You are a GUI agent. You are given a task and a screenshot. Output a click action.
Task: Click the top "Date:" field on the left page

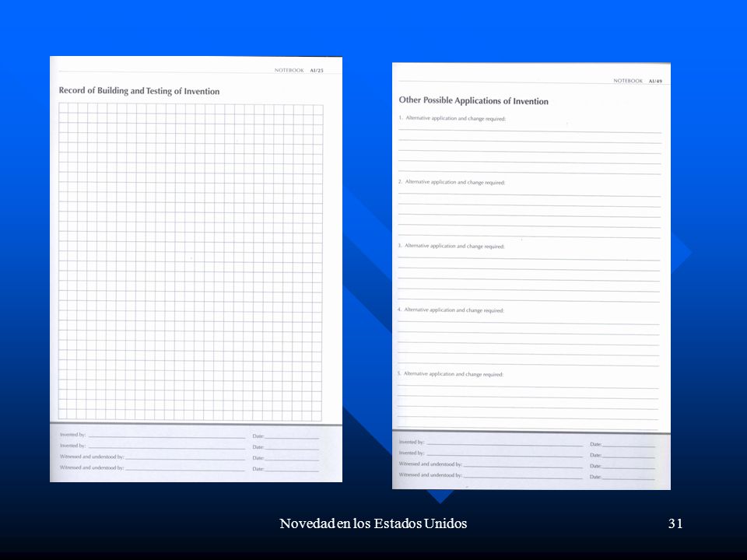[x=286, y=436]
